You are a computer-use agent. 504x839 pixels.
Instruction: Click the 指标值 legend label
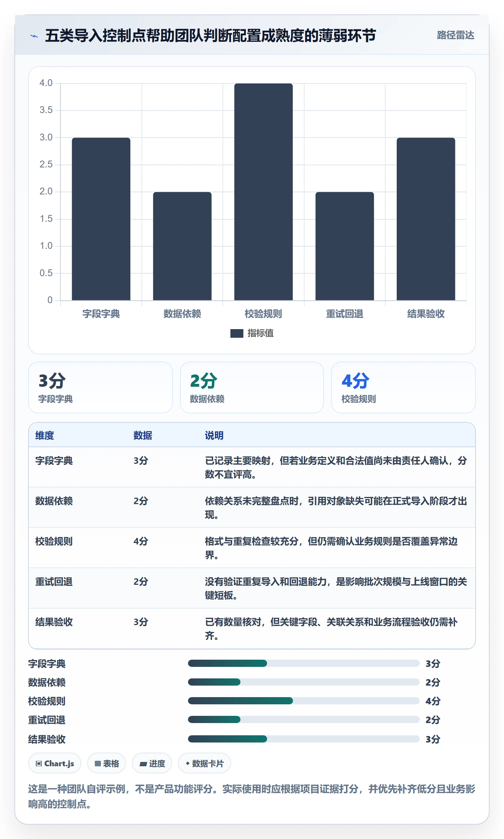(x=261, y=333)
